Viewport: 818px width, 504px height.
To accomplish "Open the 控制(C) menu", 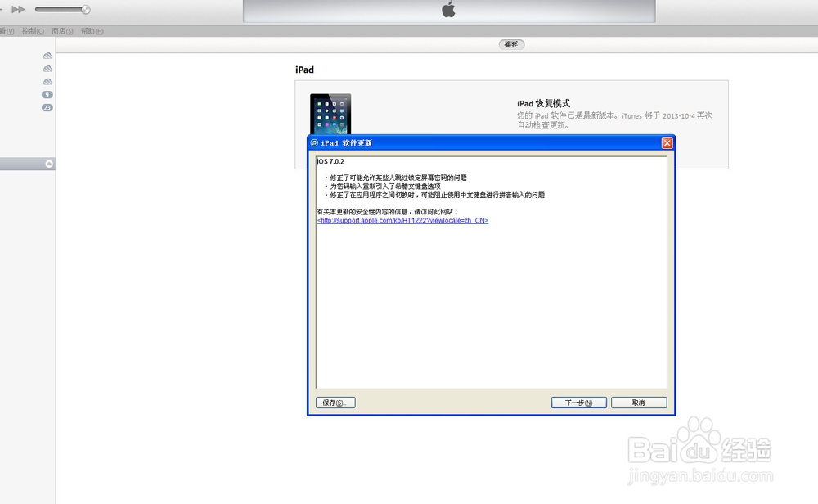I will 33,31.
